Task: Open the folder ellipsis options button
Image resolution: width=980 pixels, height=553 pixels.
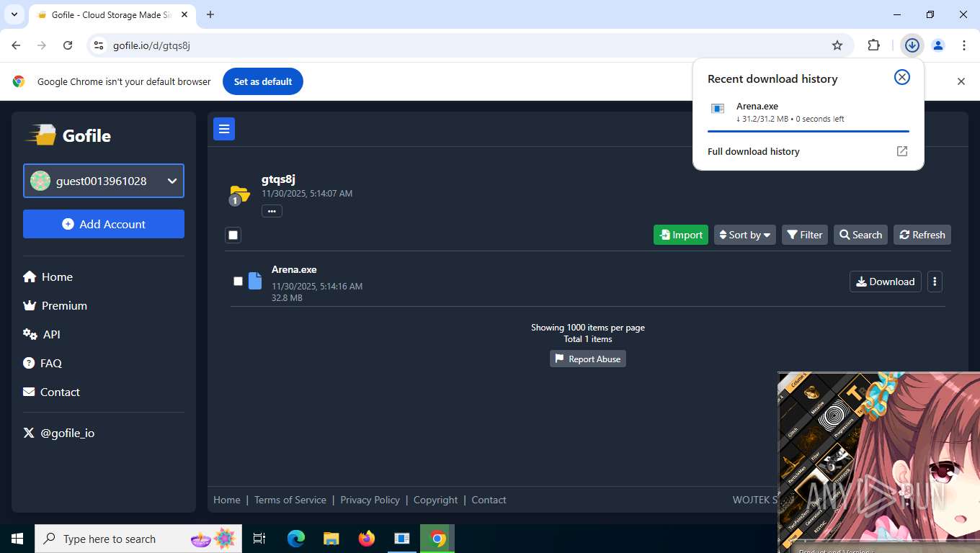Action: tap(272, 211)
